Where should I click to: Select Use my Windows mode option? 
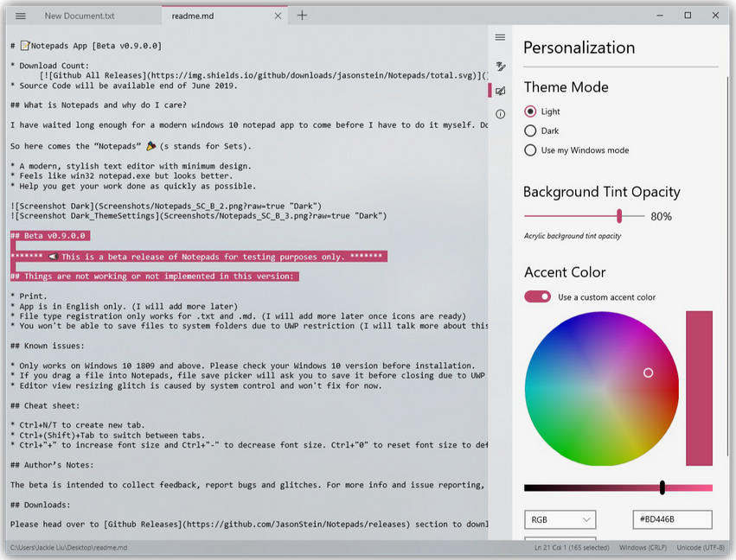point(576,150)
